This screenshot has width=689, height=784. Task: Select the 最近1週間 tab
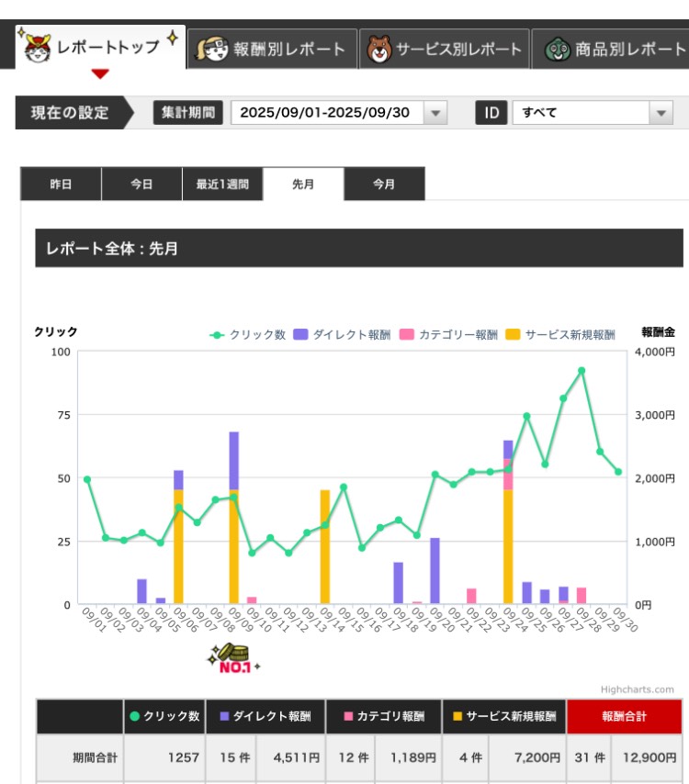222,184
